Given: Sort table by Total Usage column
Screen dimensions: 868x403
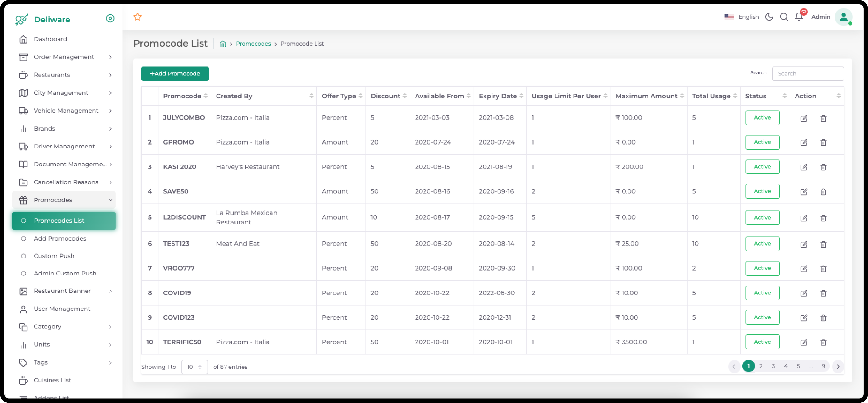Looking at the screenshot, I should [714, 96].
